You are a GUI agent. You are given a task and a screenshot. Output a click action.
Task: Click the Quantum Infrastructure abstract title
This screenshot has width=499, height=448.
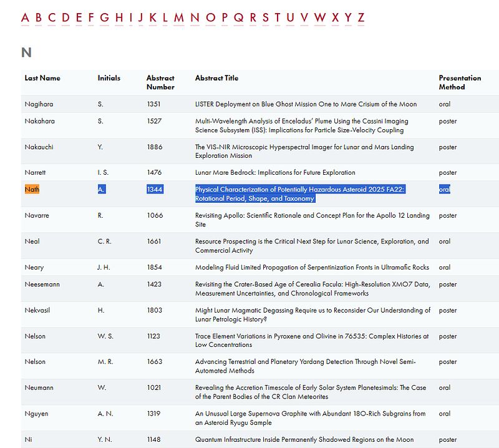[x=304, y=439]
